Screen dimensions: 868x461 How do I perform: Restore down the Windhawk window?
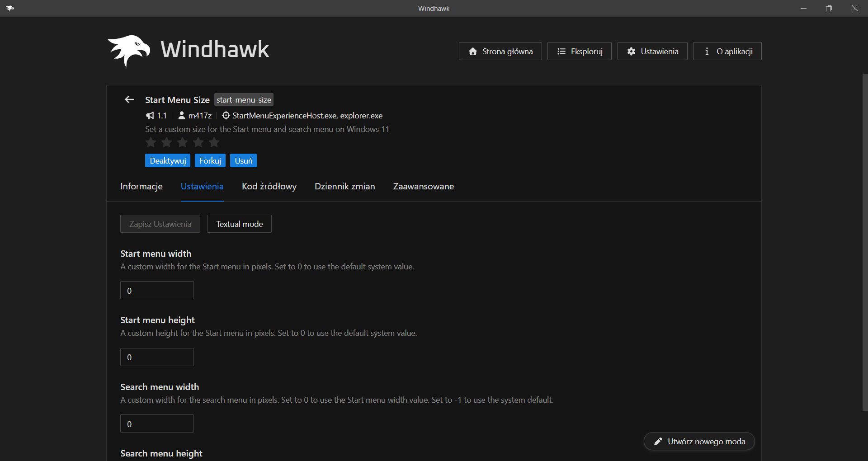pyautogui.click(x=829, y=8)
